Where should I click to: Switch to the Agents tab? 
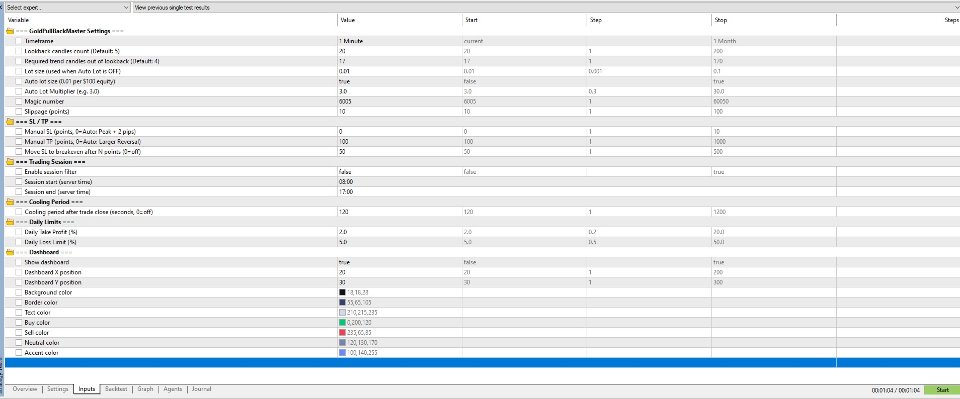(x=173, y=389)
